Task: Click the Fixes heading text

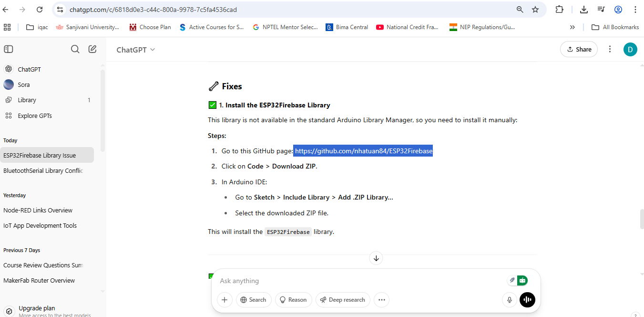Action: pos(232,86)
